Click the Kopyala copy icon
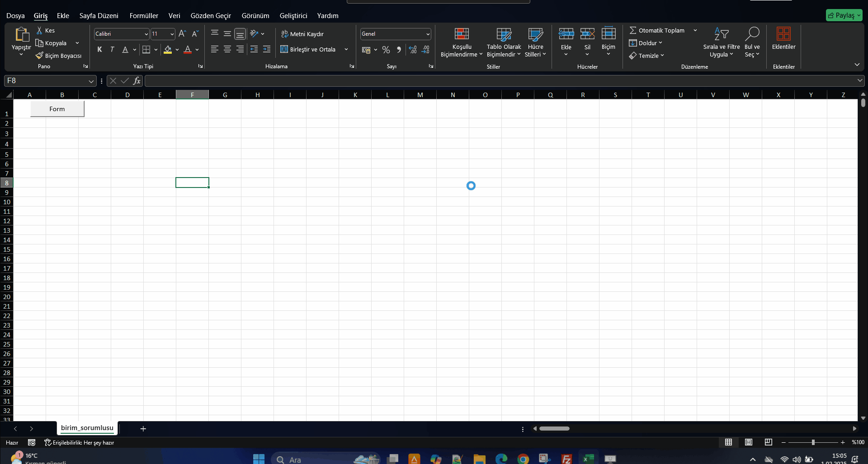Screen dimensions: 868x464 [x=39, y=43]
